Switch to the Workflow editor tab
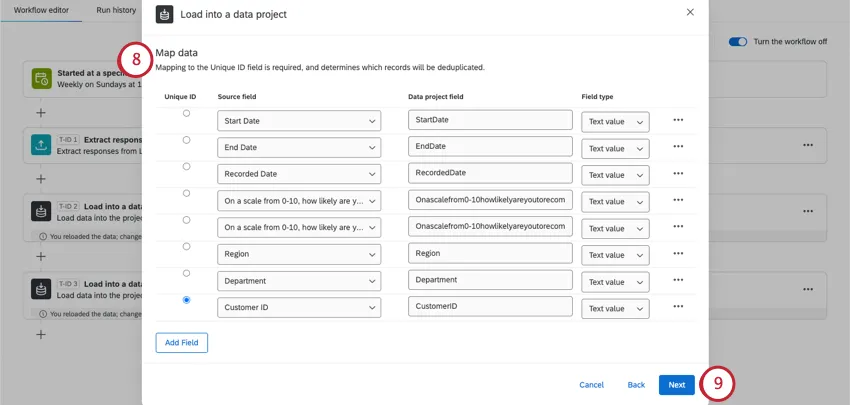 pos(43,10)
